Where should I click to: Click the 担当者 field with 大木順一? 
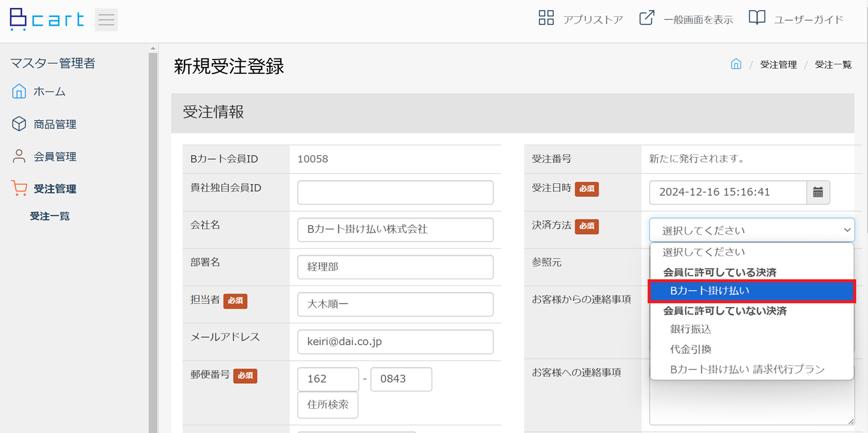[395, 304]
